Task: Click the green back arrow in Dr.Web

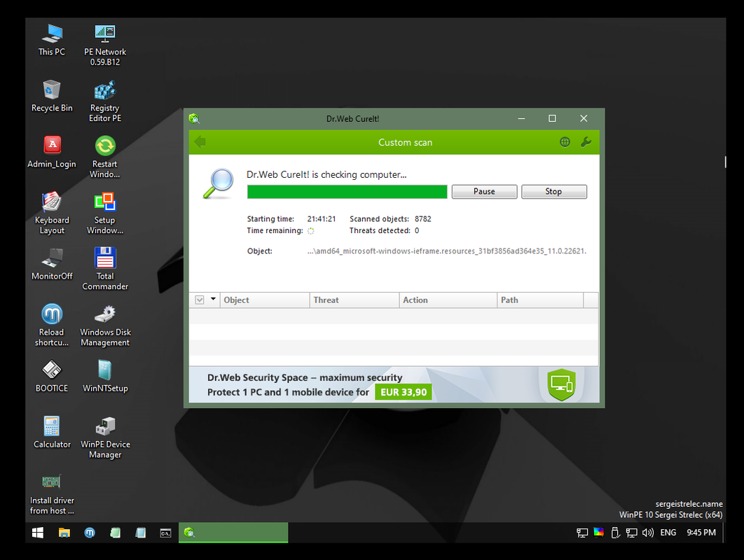Action: coord(200,142)
